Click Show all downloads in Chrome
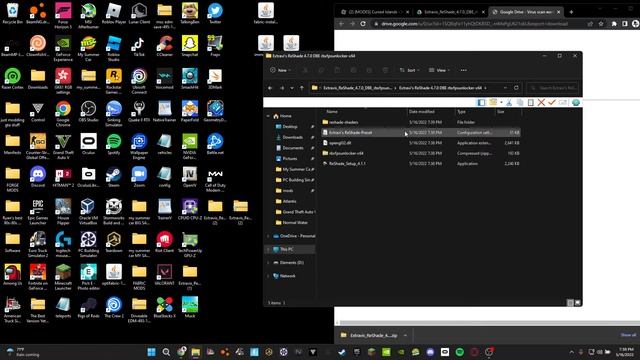 [628, 335]
